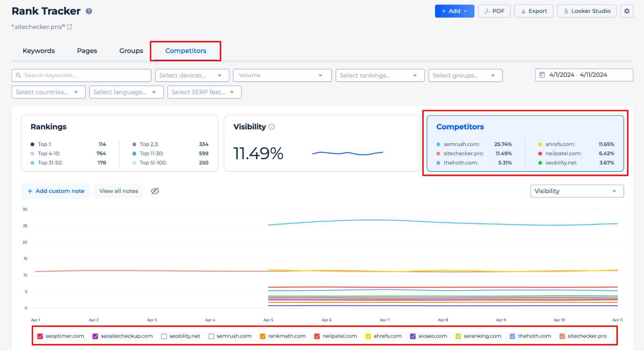Switch to the Groups tab
This screenshot has height=351, width=644.
tap(131, 51)
